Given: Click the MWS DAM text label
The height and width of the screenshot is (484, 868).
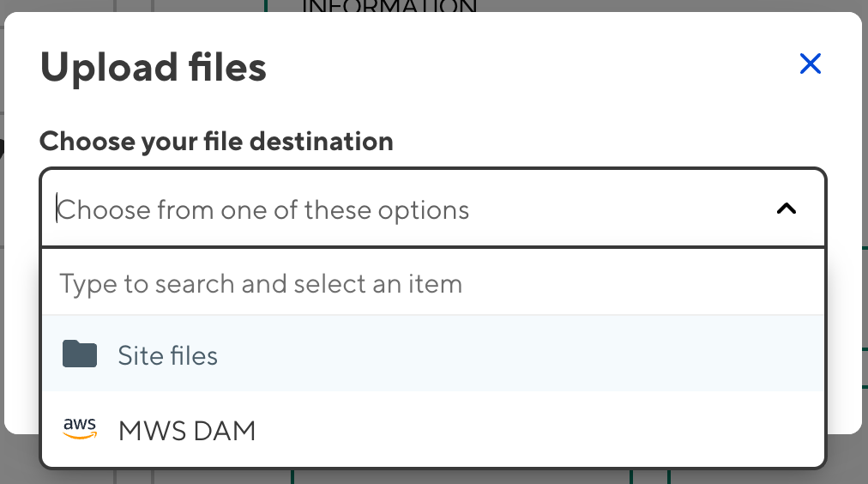Looking at the screenshot, I should tap(187, 430).
